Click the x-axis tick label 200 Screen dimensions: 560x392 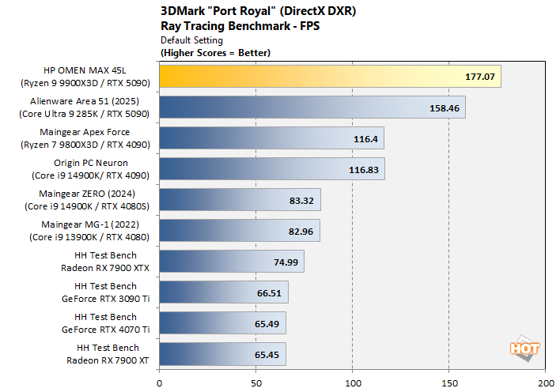click(x=546, y=383)
